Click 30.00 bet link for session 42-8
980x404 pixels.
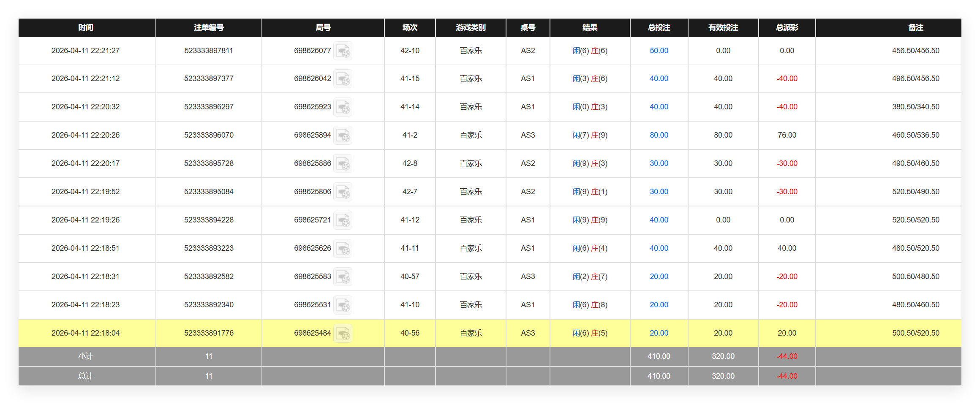click(659, 163)
